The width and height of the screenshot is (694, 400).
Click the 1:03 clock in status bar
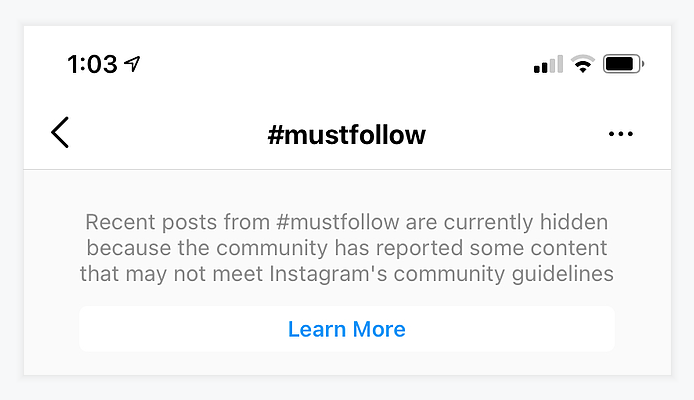click(93, 64)
